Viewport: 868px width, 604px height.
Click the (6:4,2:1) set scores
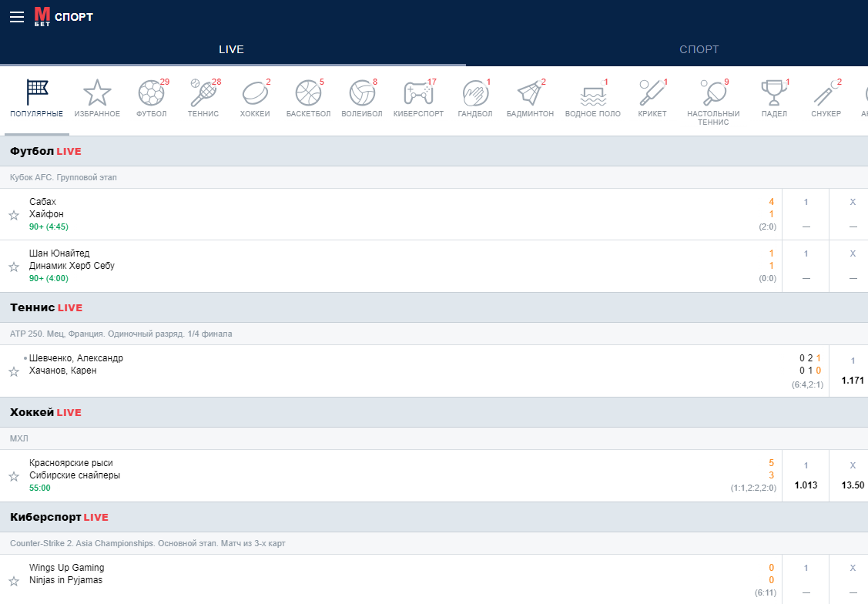click(x=807, y=384)
